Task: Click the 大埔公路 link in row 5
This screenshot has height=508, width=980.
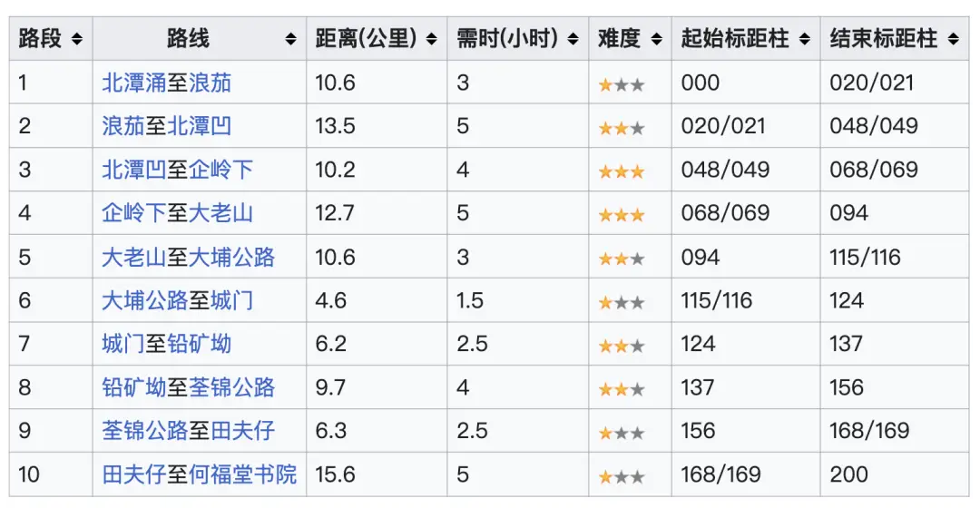Action: pos(231,257)
